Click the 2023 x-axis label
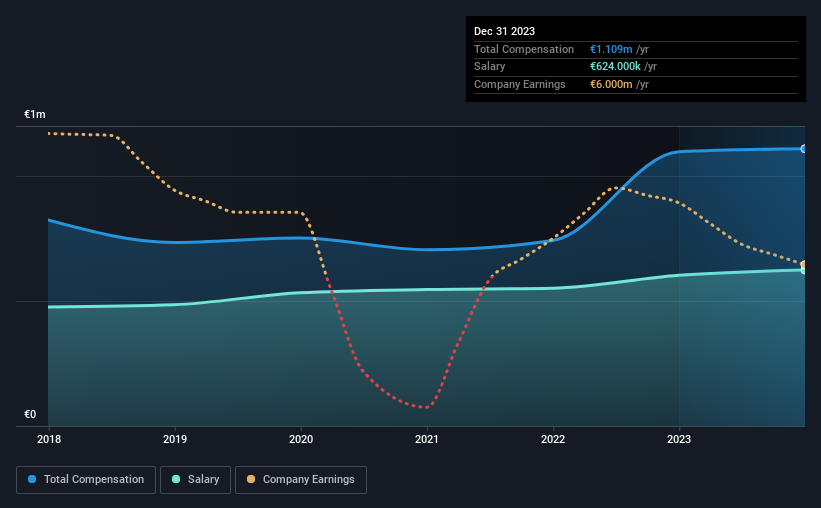This screenshot has width=821, height=508. [679, 439]
